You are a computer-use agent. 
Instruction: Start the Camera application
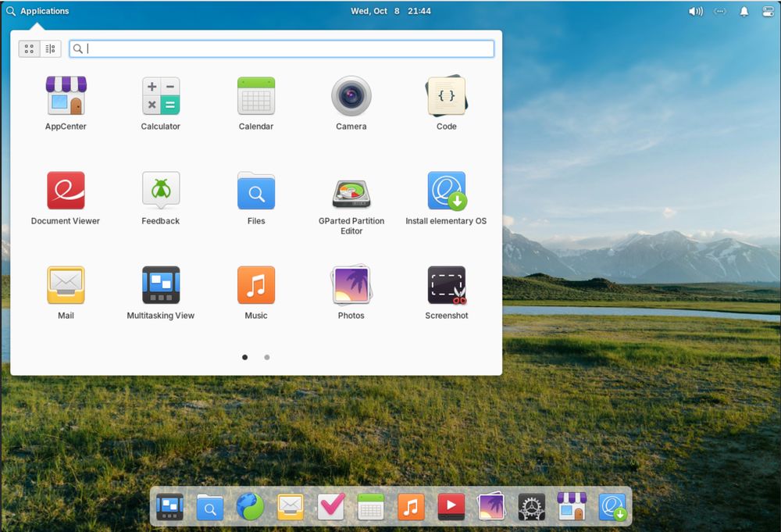click(x=351, y=103)
